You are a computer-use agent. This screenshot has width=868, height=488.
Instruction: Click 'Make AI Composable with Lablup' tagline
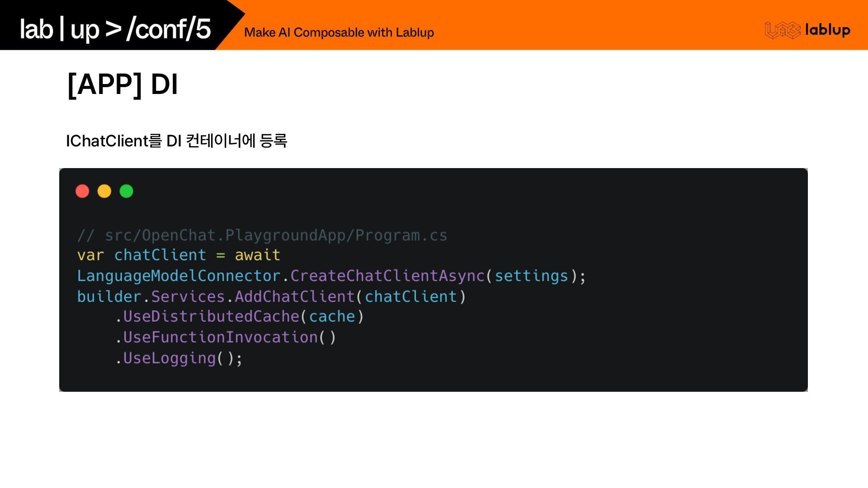[x=339, y=33]
